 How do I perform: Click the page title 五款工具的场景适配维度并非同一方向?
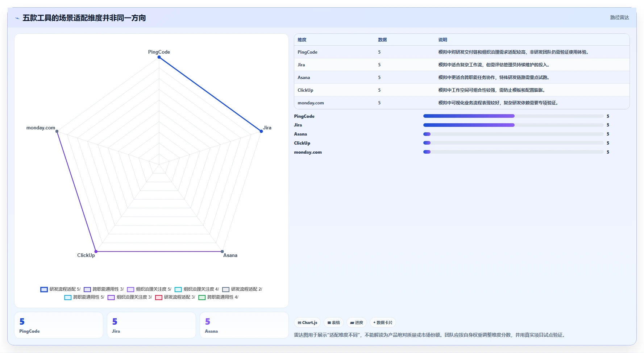point(84,18)
